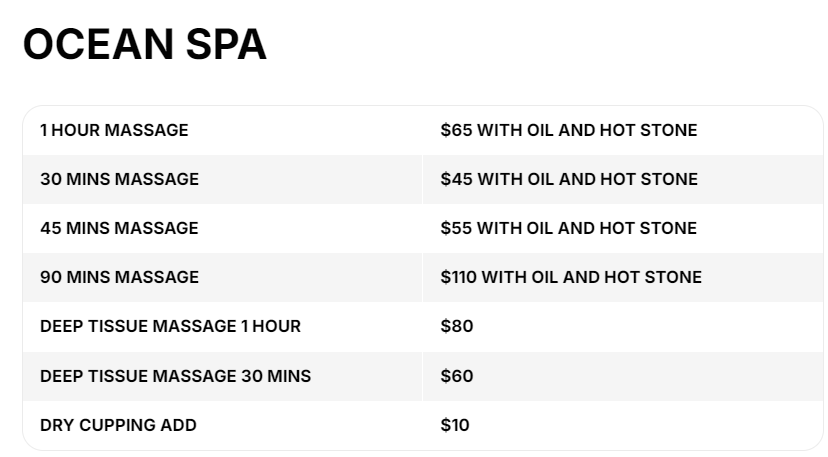The width and height of the screenshot is (828, 457).
Task: Click the $80 price cell
Action: click(x=456, y=326)
